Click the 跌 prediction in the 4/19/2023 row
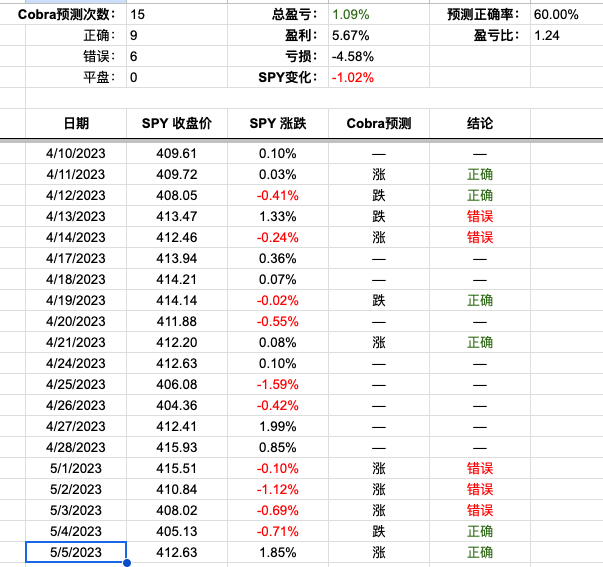 [379, 300]
